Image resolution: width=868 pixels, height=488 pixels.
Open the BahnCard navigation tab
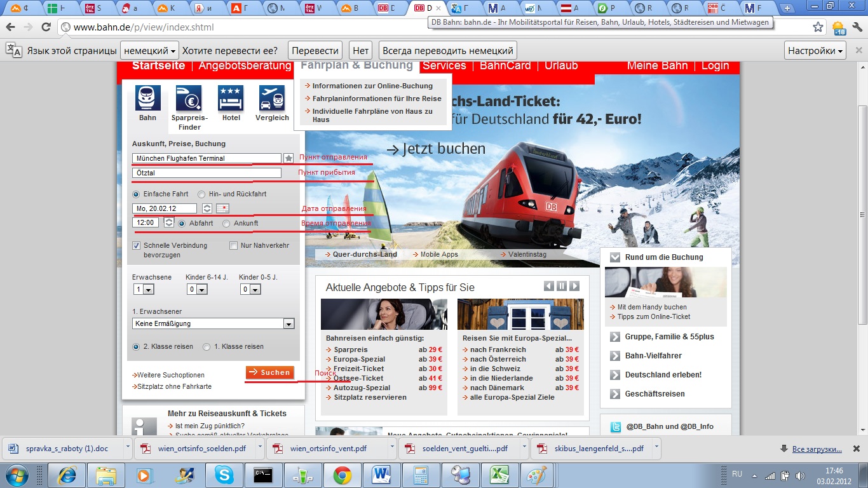pos(505,65)
